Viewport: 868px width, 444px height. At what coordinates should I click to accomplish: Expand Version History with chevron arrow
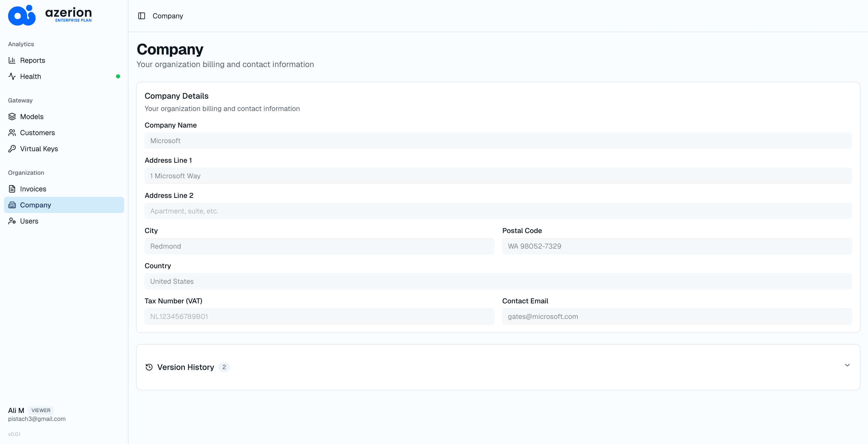847,365
